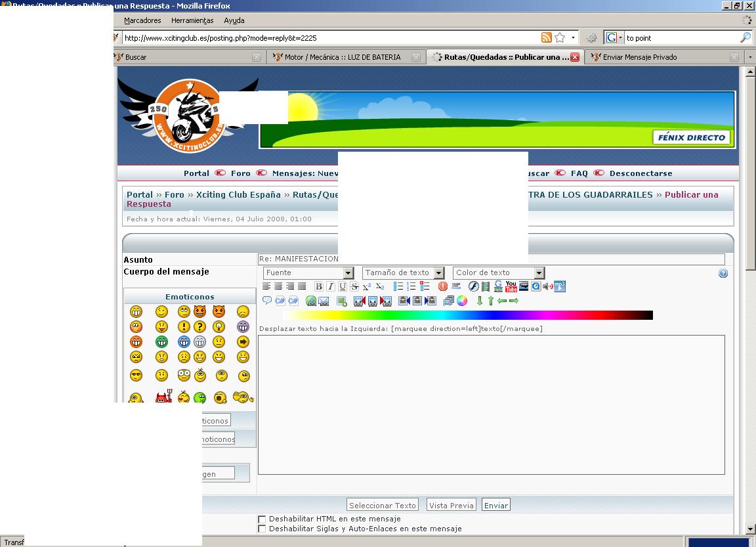The image size is (756, 547).
Task: Insert quote speech bubble
Action: point(266,301)
